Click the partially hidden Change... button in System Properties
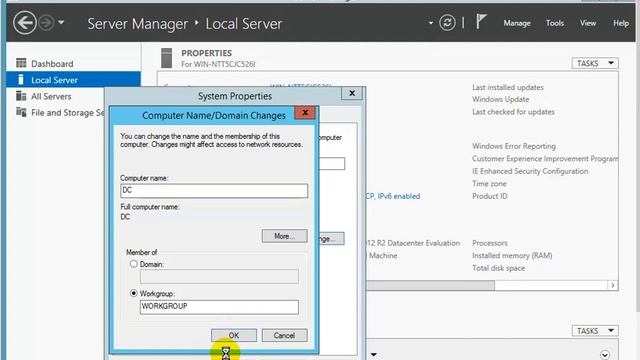Image resolution: width=640 pixels, height=360 pixels. (331, 239)
